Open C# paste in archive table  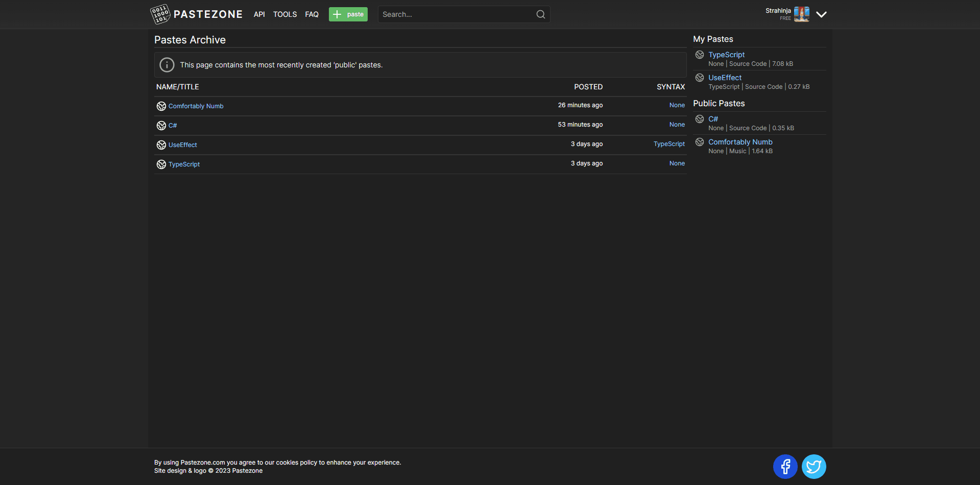click(173, 126)
